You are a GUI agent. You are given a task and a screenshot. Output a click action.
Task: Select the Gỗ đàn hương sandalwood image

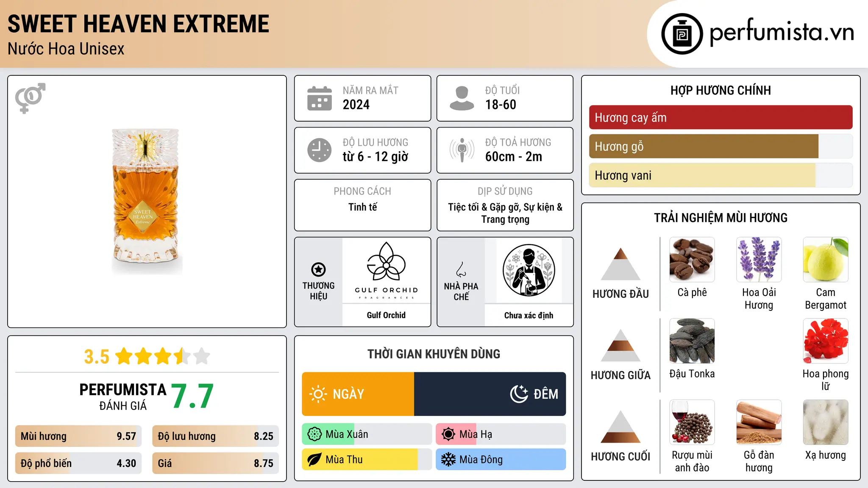coord(759,422)
